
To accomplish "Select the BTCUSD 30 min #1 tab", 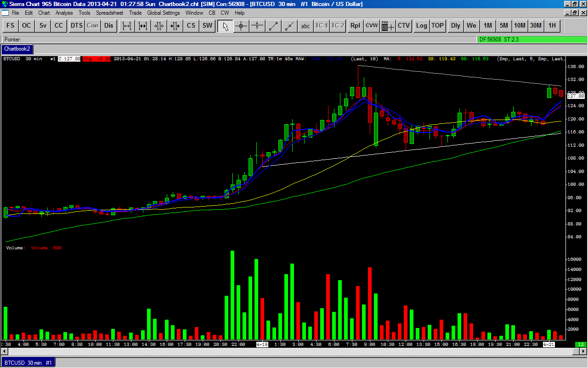I will pos(28,362).
